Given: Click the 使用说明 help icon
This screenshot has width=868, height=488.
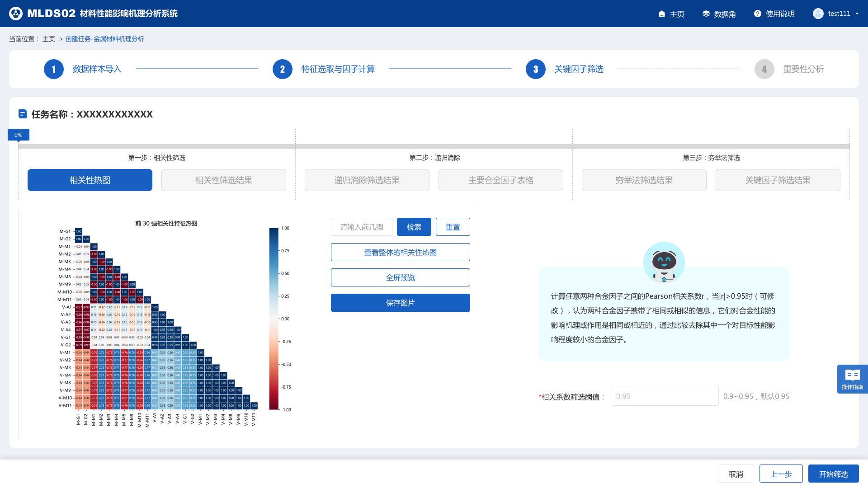Looking at the screenshot, I should click(758, 14).
